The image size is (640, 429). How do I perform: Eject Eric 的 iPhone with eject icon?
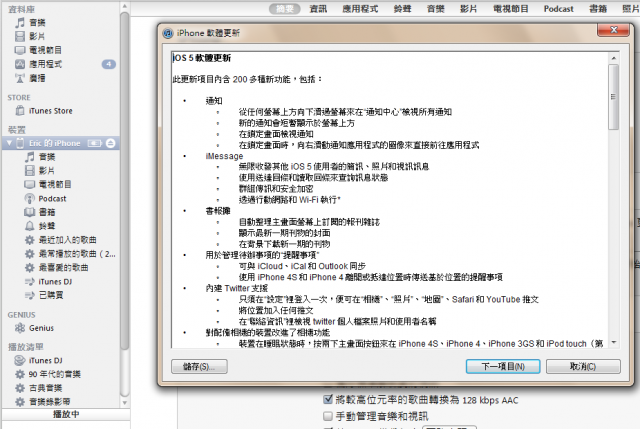111,143
